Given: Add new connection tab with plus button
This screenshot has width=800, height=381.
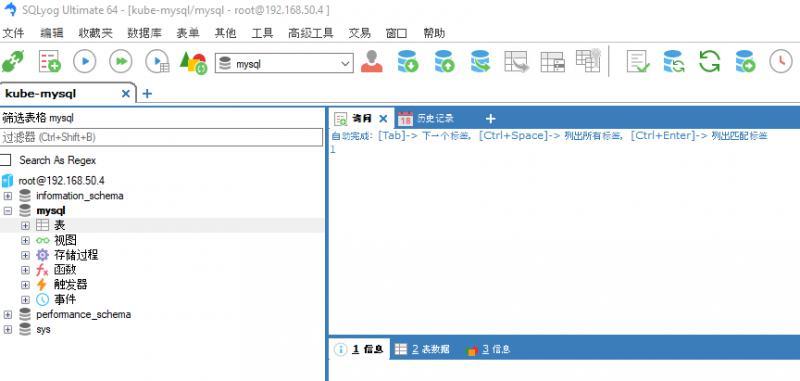Looking at the screenshot, I should tap(147, 94).
